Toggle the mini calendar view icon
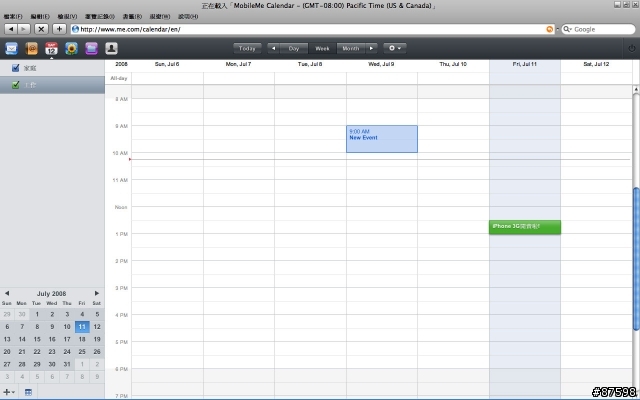The width and height of the screenshot is (640, 400). (x=28, y=391)
